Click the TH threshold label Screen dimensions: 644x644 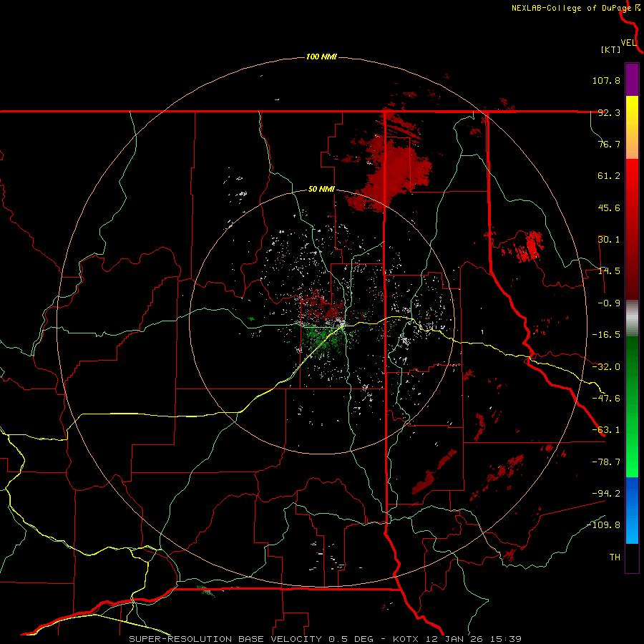pyautogui.click(x=615, y=557)
